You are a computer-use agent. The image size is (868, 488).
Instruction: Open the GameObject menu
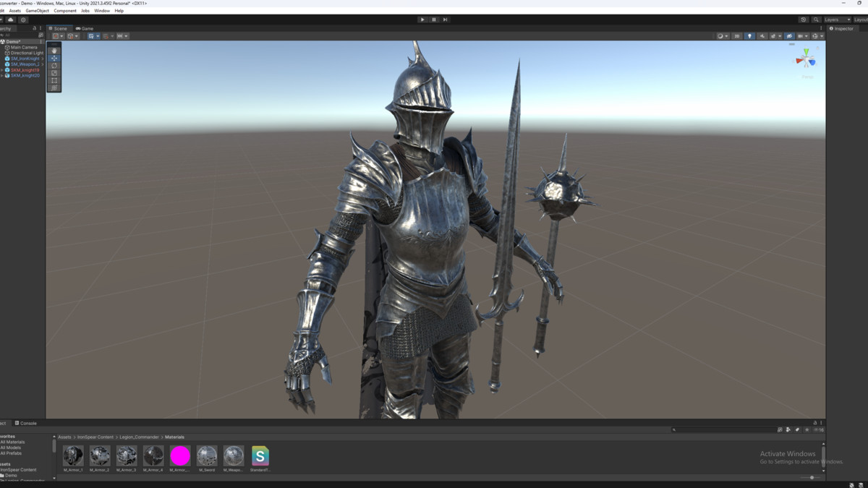[x=37, y=11]
